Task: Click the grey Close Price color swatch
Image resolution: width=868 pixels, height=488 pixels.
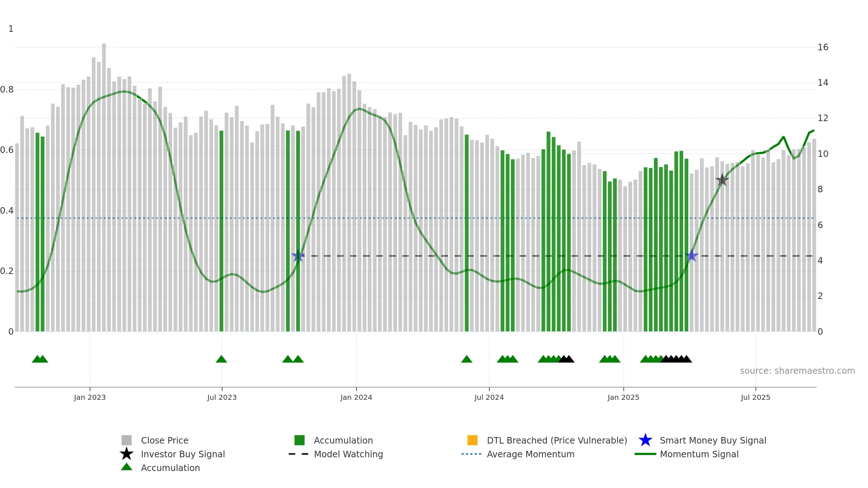Action: pos(127,440)
